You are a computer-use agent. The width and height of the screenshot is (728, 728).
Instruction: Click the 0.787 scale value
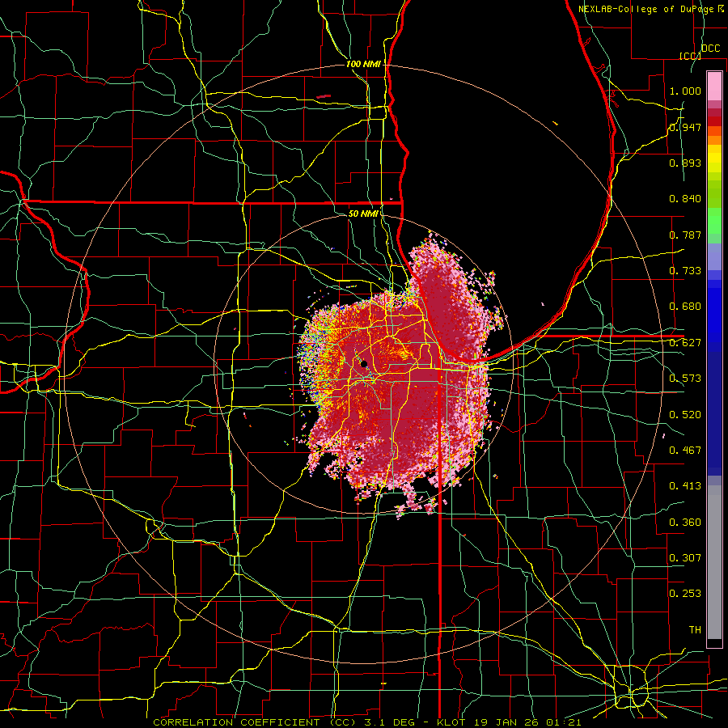[685, 235]
